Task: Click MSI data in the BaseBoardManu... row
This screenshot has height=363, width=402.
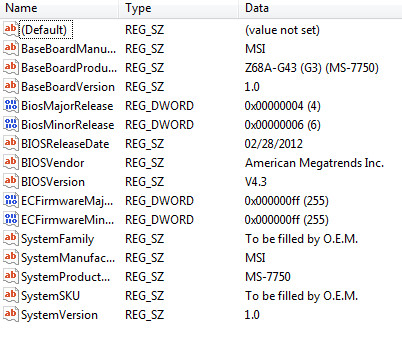Action: tap(255, 49)
